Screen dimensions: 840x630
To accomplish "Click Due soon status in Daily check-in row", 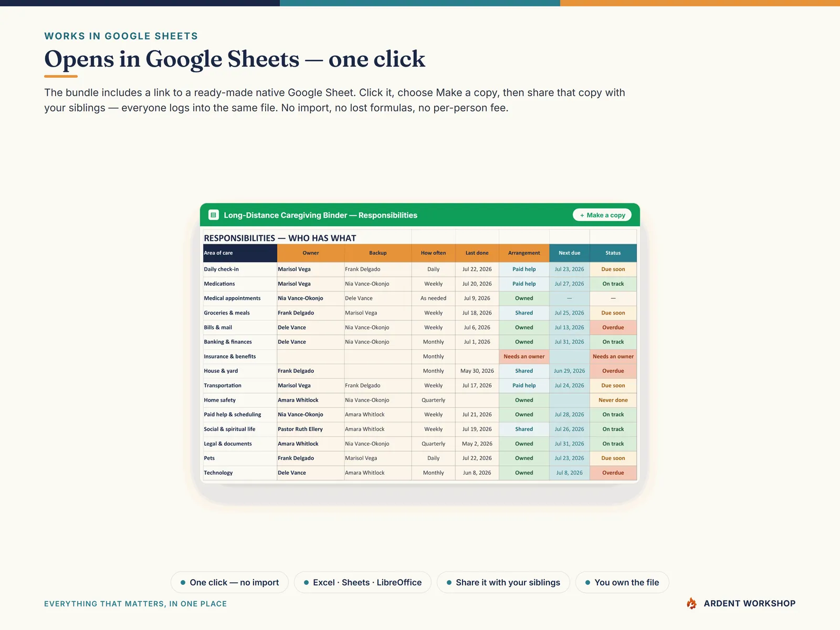I will [613, 269].
